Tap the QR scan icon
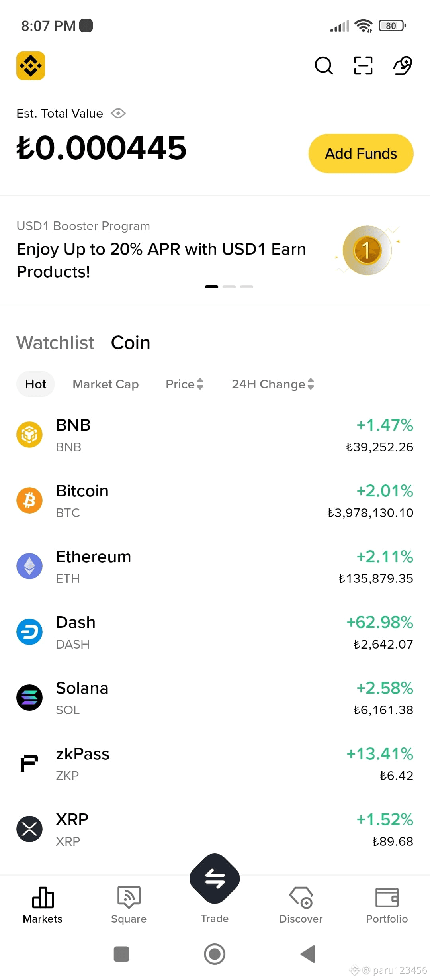This screenshot has width=430, height=980. coord(363,66)
